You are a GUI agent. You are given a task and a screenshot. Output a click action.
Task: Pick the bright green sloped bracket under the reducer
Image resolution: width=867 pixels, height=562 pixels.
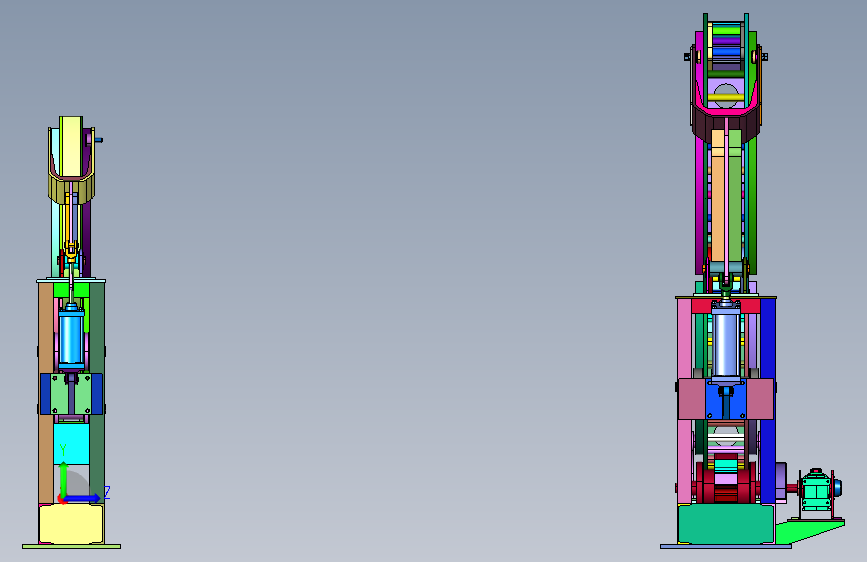[x=809, y=531]
